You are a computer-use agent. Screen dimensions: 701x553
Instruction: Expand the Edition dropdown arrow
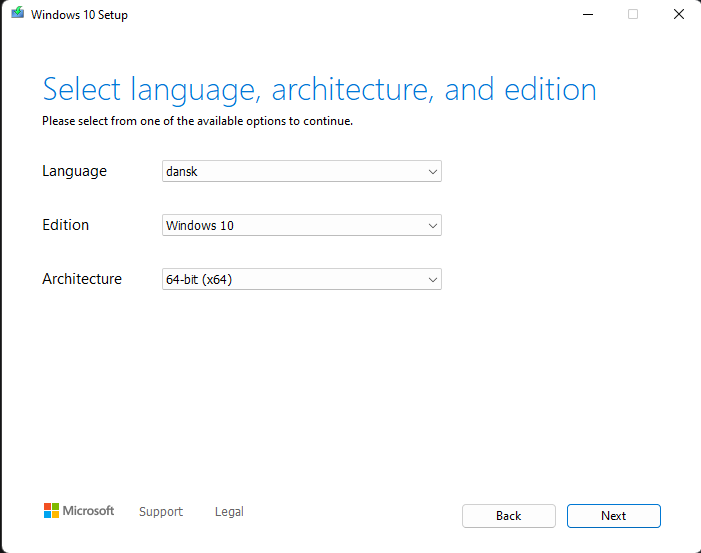432,226
